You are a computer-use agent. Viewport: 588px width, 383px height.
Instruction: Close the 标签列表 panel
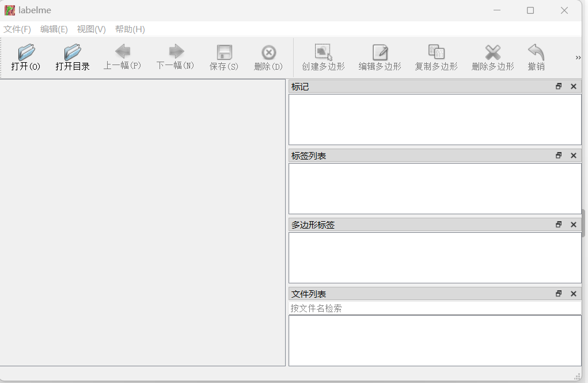[x=574, y=156]
